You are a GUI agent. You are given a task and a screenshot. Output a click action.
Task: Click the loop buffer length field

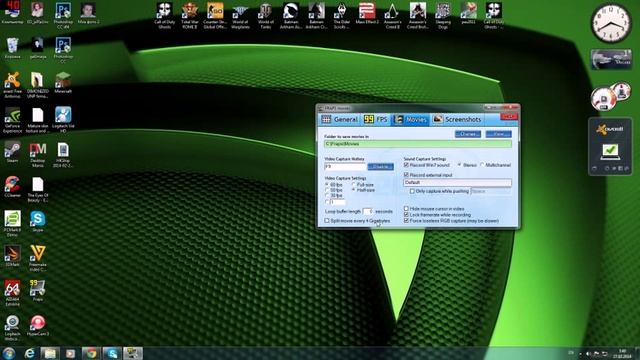367,211
